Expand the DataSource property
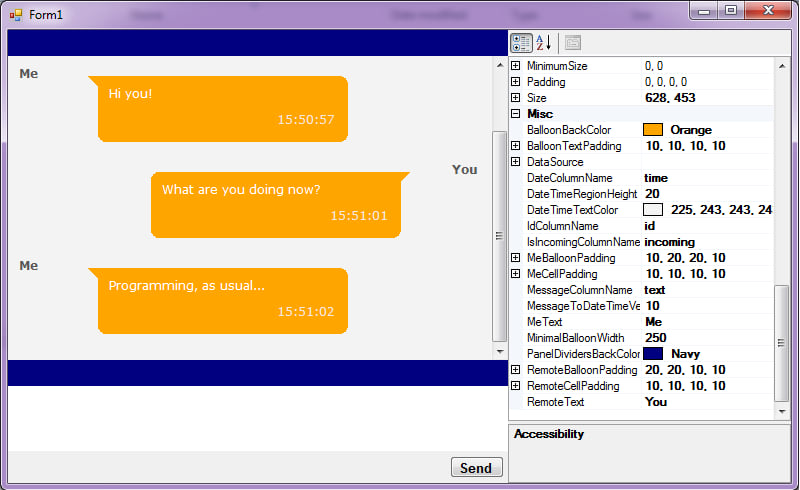800x490 pixels. click(516, 162)
